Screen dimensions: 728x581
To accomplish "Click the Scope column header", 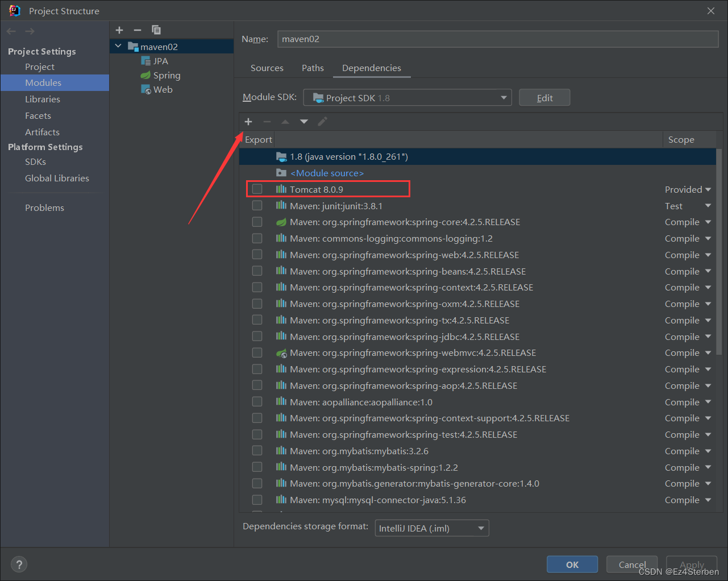I will pos(681,139).
